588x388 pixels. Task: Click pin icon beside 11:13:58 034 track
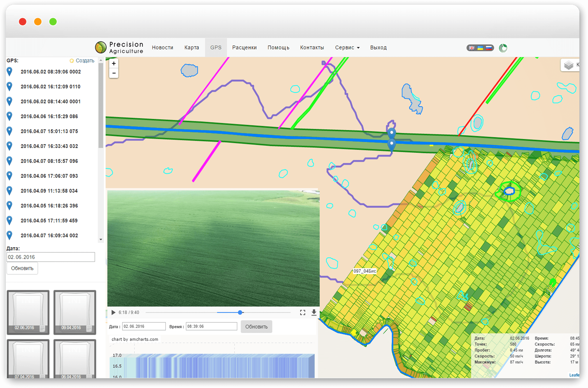pos(10,191)
